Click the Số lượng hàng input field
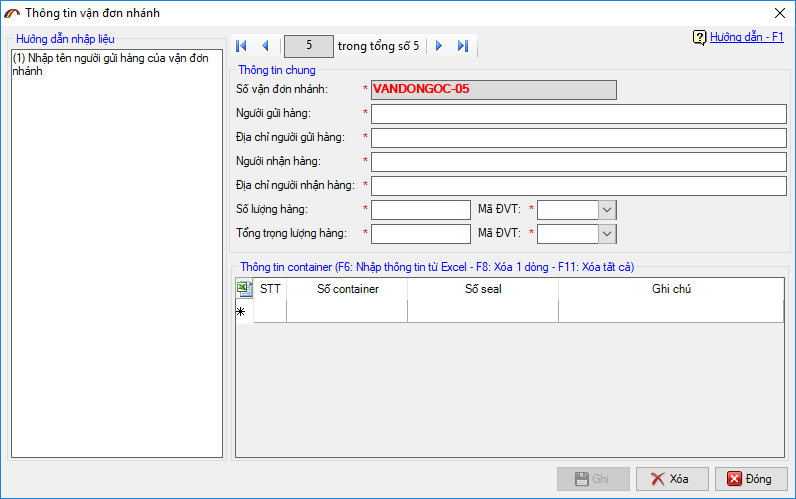Viewport: 796px width, 499px height. 420,209
